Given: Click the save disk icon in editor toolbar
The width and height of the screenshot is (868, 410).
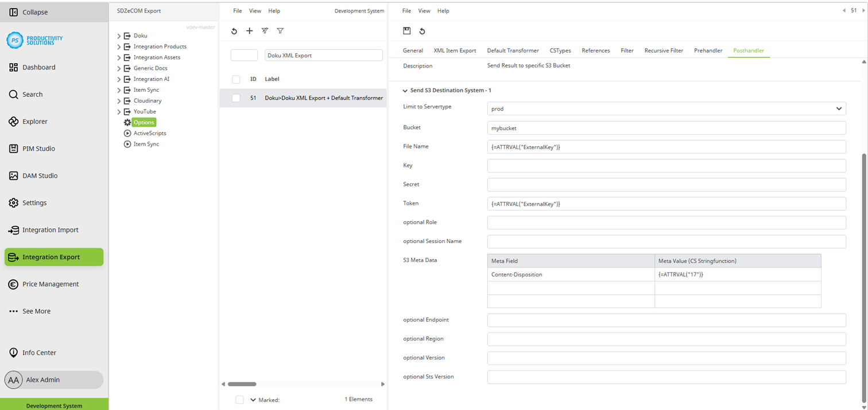Looking at the screenshot, I should [407, 31].
